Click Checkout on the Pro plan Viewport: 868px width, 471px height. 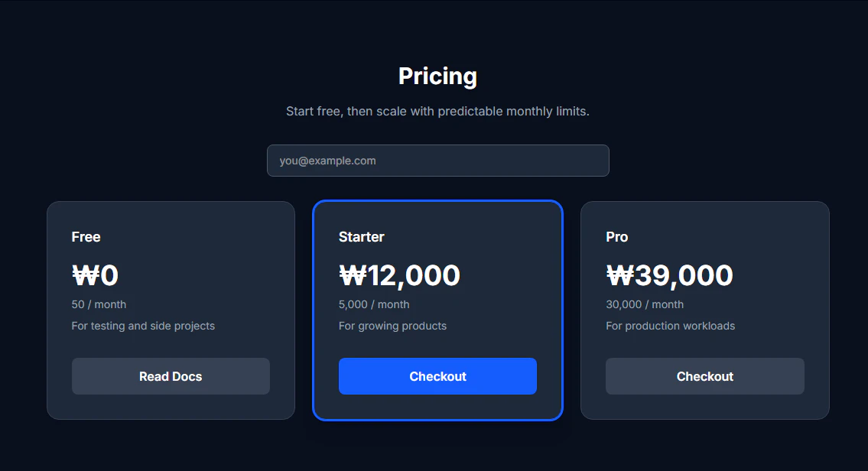tap(704, 376)
